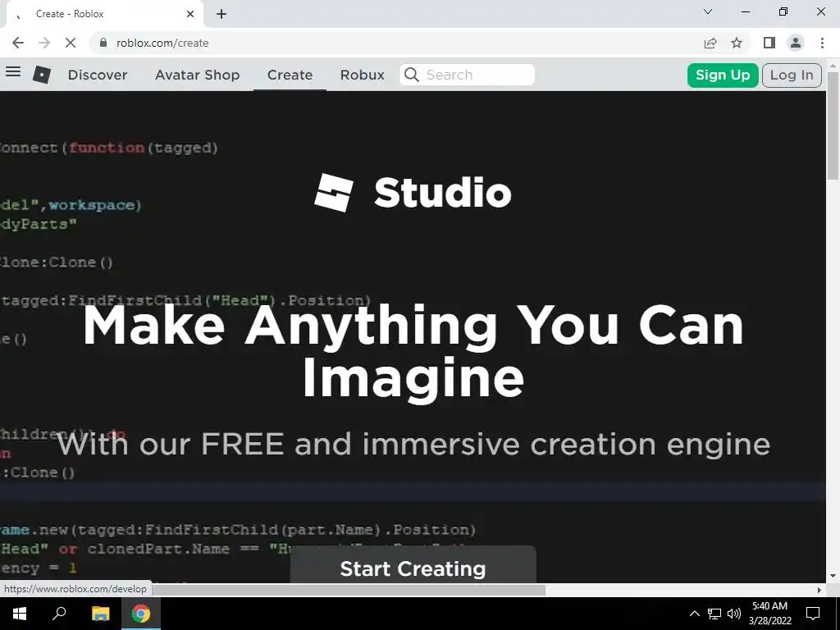The height and width of the screenshot is (630, 840).
Task: Click the scrollbar down arrow
Action: click(x=833, y=577)
